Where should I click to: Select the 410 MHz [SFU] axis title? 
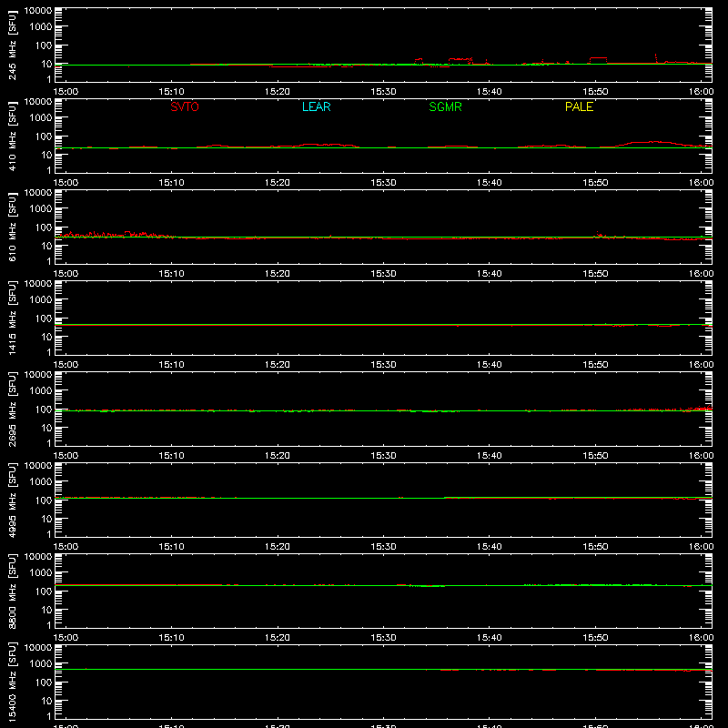pyautogui.click(x=12, y=136)
